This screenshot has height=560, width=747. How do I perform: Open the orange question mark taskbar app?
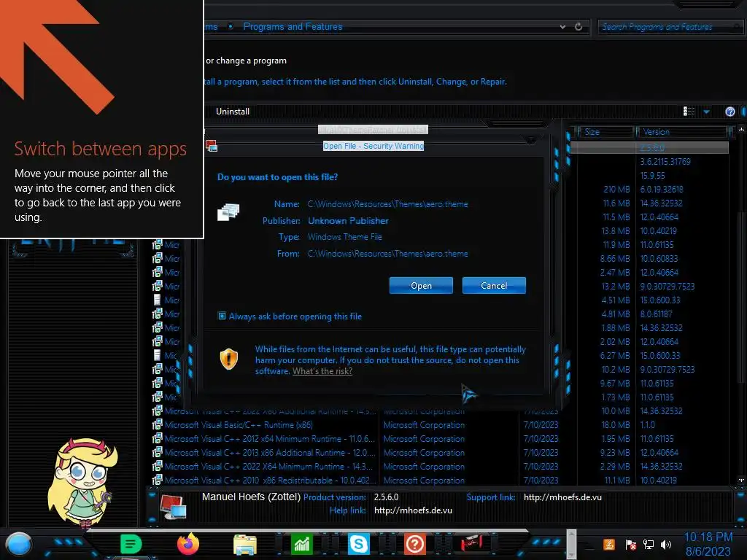(415, 544)
